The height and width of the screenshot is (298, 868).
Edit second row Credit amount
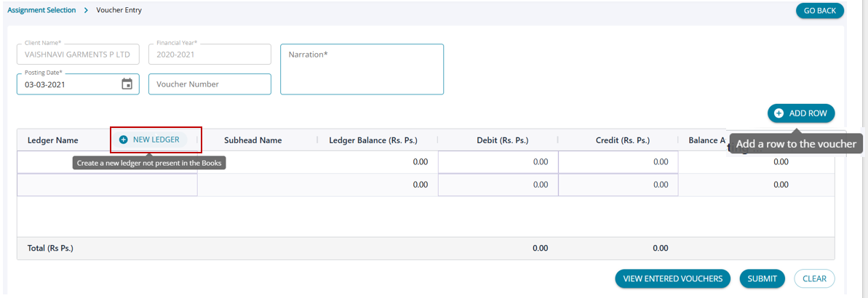pyautogui.click(x=618, y=185)
